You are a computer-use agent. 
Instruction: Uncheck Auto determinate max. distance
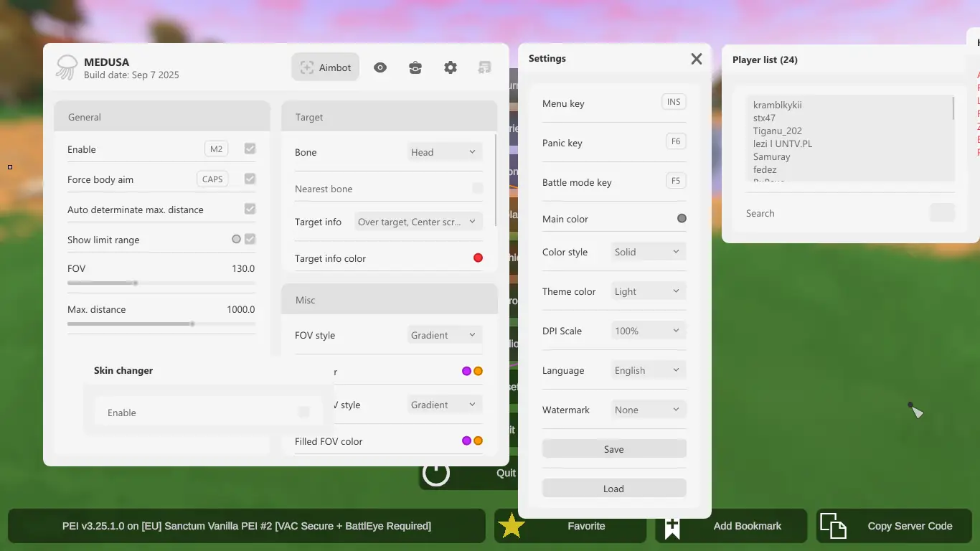(x=250, y=209)
